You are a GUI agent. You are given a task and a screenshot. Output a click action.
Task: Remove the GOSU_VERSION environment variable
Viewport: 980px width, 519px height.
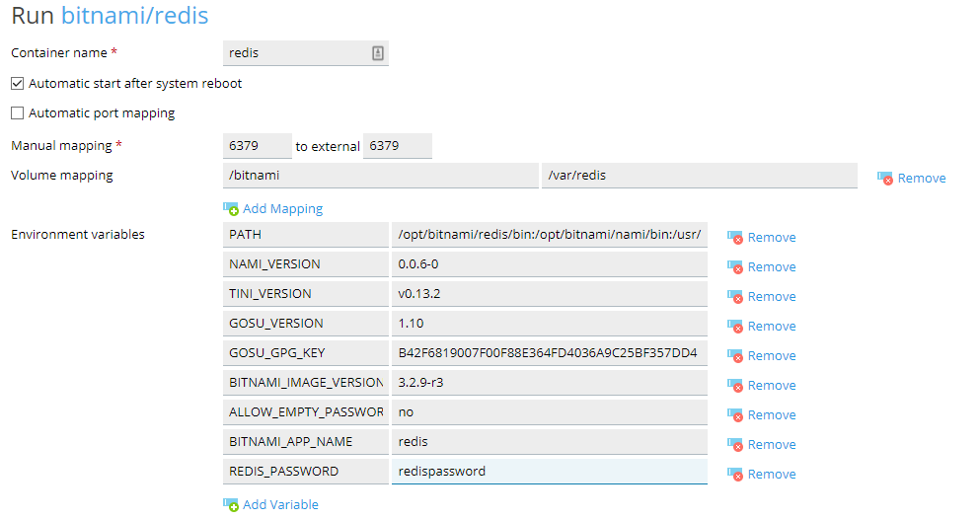(771, 326)
